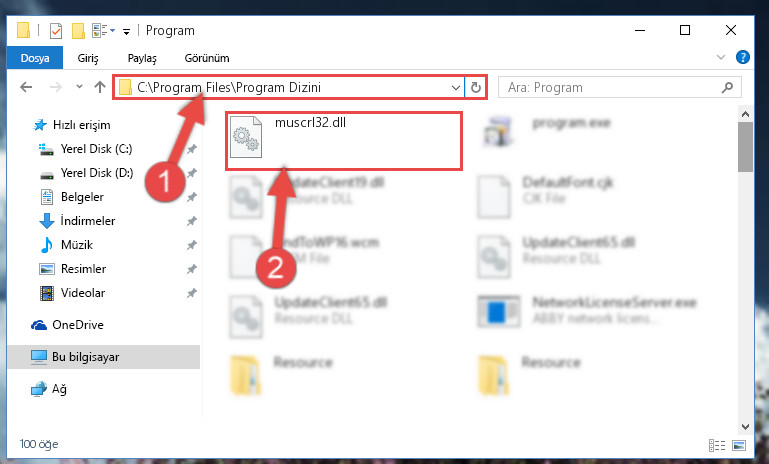Open the Dosya menu tab

pyautogui.click(x=35, y=58)
